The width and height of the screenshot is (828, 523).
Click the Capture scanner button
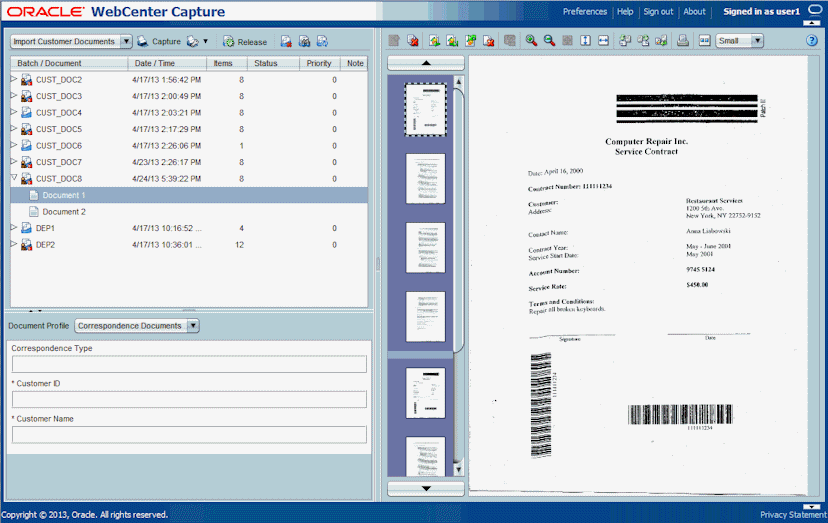[x=158, y=41]
